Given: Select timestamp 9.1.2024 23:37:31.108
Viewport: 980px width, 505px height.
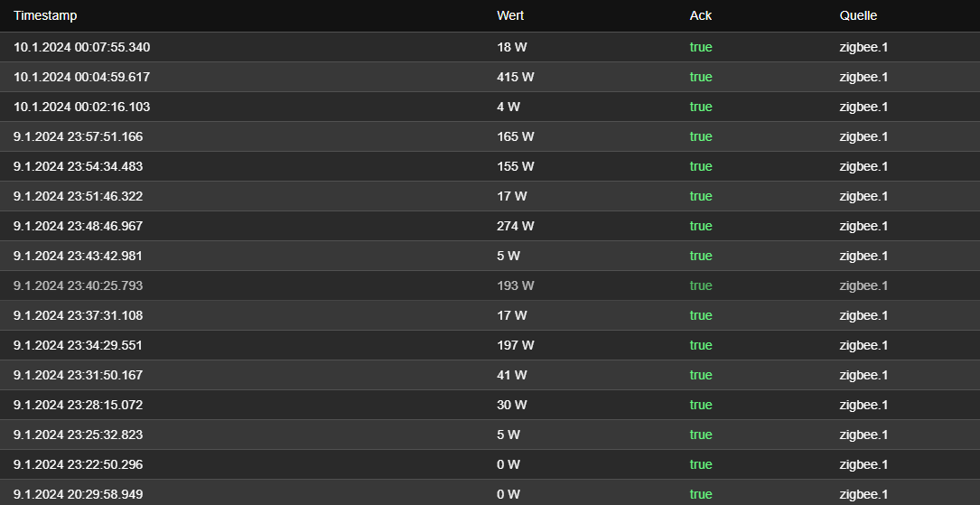Looking at the screenshot, I should tap(78, 315).
